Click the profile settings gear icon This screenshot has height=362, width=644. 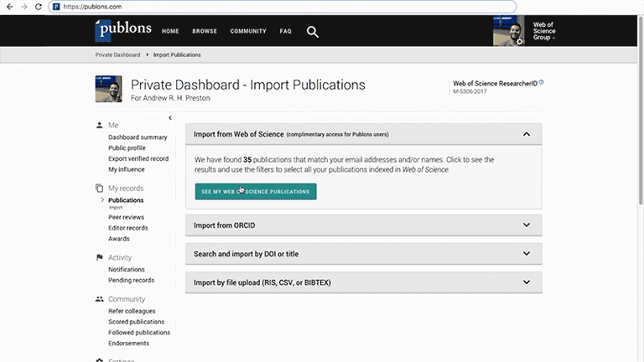click(520, 41)
